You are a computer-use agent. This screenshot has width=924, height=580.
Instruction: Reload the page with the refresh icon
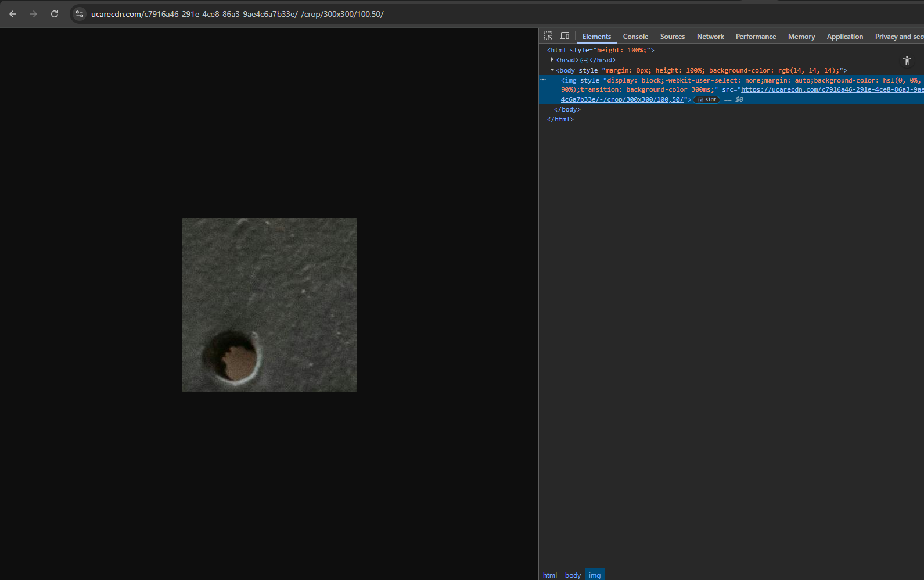(x=55, y=14)
